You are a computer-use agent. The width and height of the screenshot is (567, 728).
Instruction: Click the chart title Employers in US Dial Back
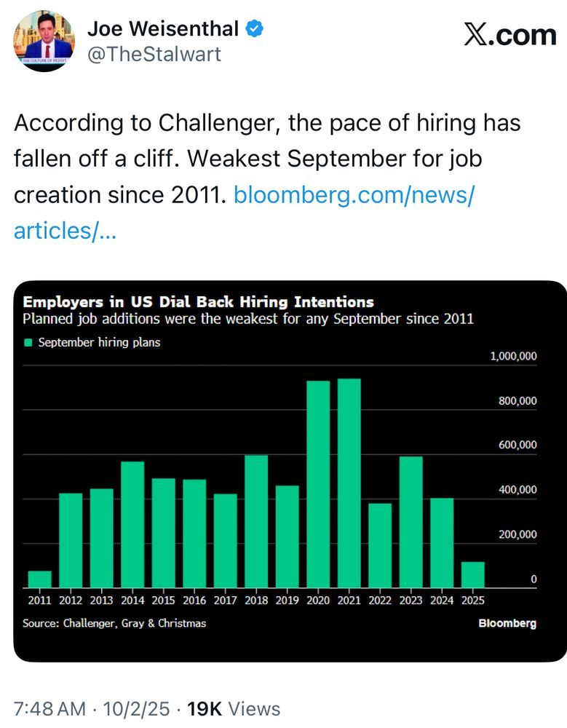pos(198,302)
